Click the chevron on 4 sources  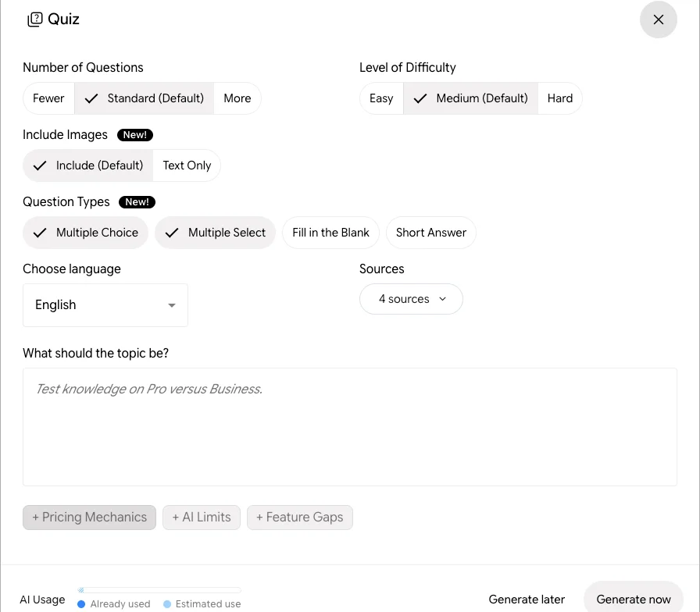tap(442, 299)
